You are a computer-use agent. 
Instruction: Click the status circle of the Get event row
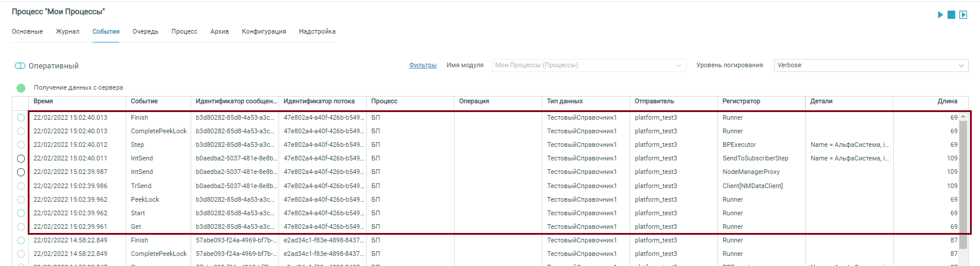click(x=21, y=227)
